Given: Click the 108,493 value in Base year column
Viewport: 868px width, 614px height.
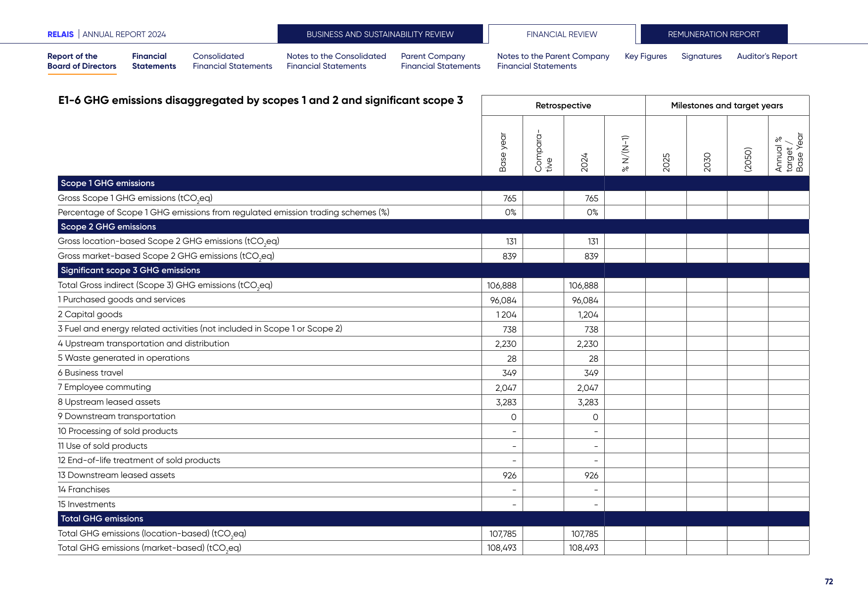Looking at the screenshot, I should point(502,548).
